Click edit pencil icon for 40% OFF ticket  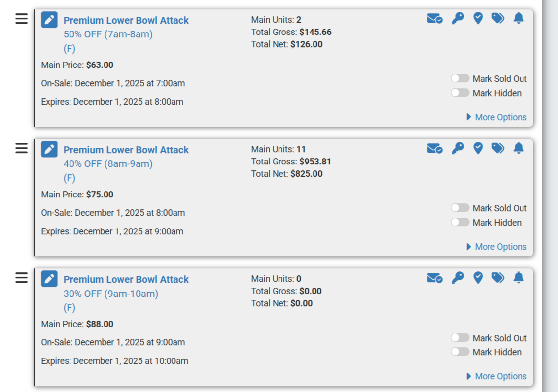point(49,149)
